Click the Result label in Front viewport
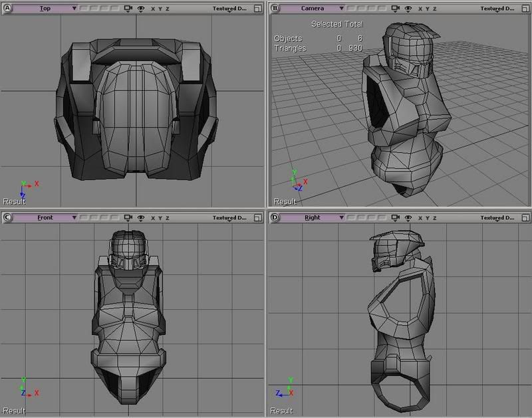Image resolution: width=532 pixels, height=418 pixels. (14, 411)
